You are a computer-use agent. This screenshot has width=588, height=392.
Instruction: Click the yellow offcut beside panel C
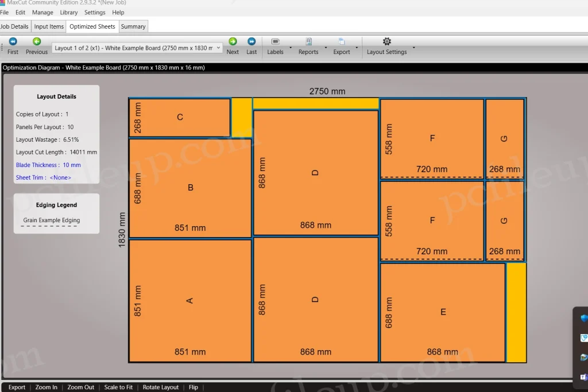click(241, 117)
